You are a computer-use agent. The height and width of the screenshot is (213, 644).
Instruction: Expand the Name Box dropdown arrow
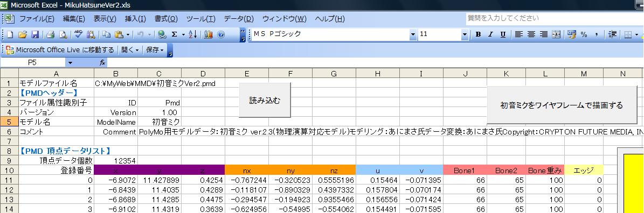click(70, 63)
